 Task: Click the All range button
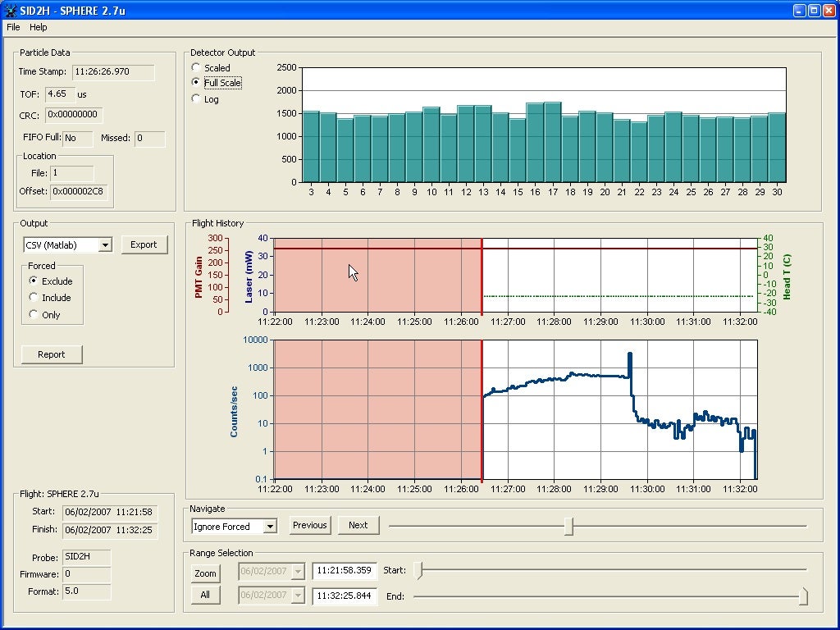tap(205, 596)
